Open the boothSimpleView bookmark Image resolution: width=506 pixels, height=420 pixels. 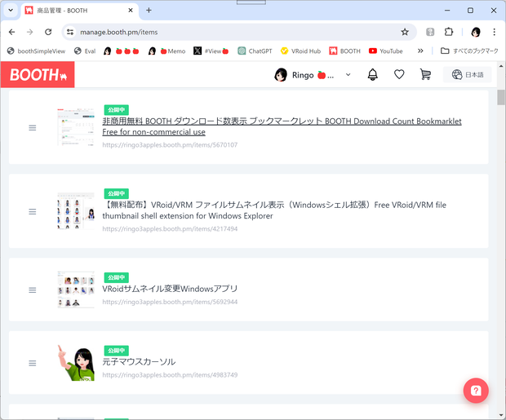(36, 51)
